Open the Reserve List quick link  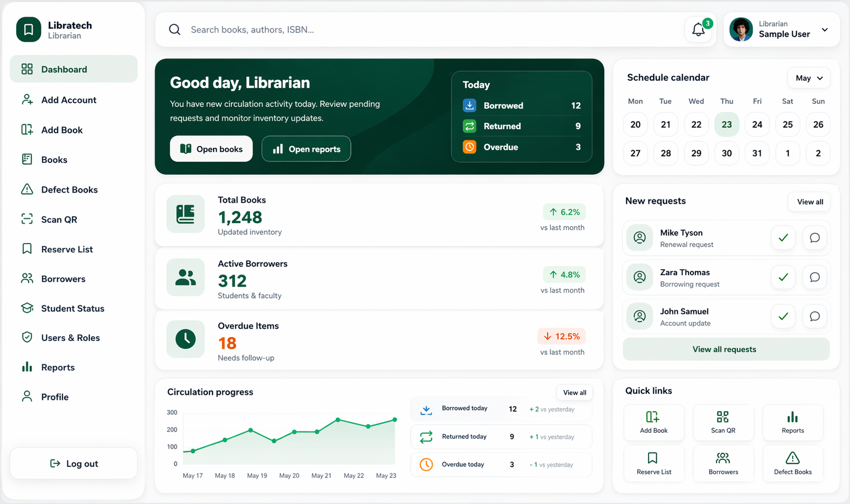coord(654,463)
